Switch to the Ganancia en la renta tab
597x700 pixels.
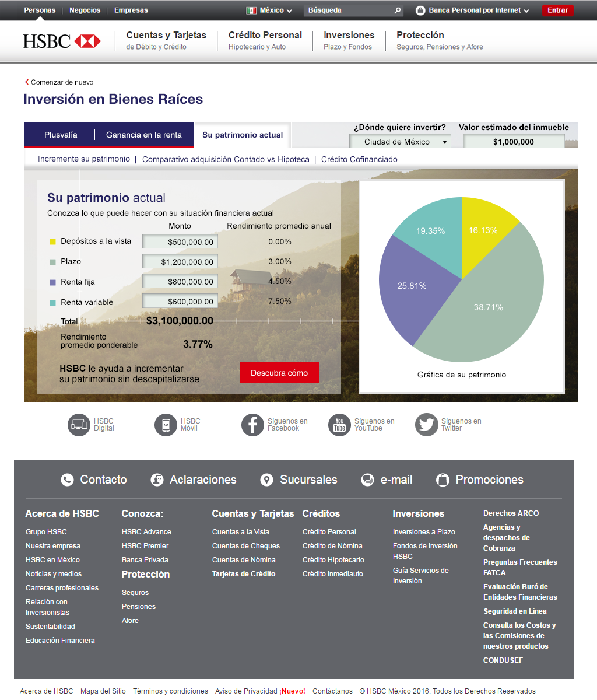[144, 135]
